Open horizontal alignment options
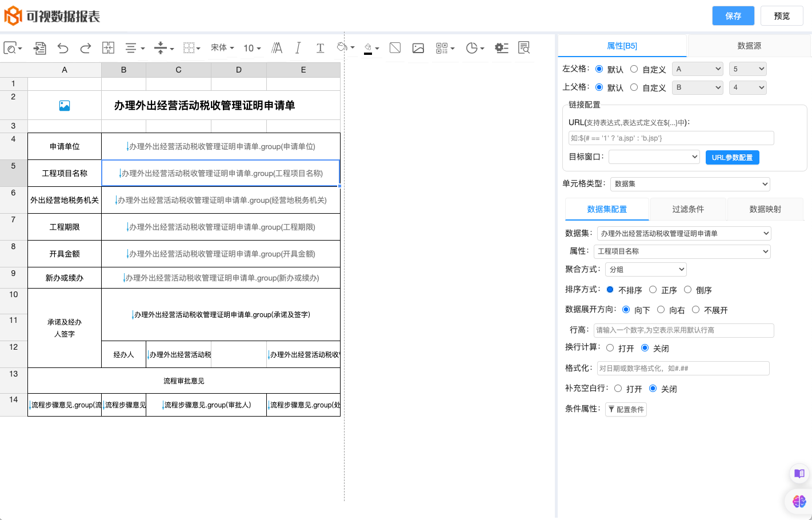 (135, 48)
